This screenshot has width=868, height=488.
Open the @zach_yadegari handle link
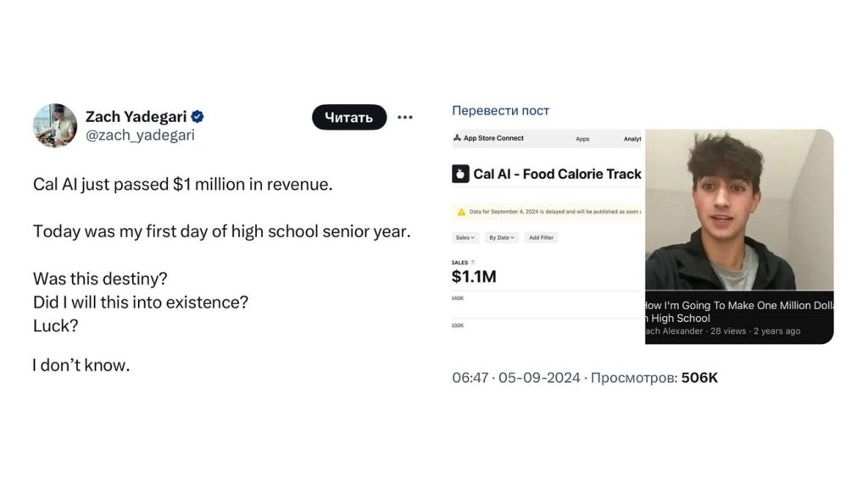[x=140, y=135]
